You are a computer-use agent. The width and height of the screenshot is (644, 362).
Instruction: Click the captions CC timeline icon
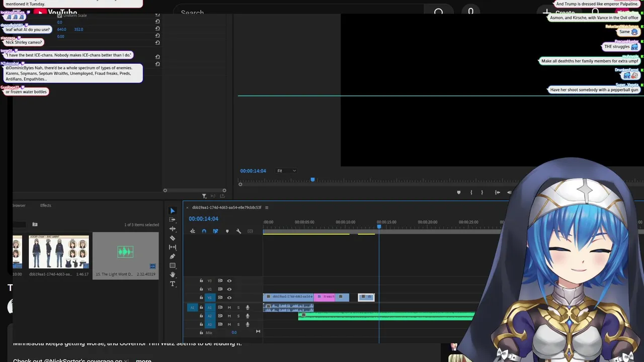click(x=250, y=231)
